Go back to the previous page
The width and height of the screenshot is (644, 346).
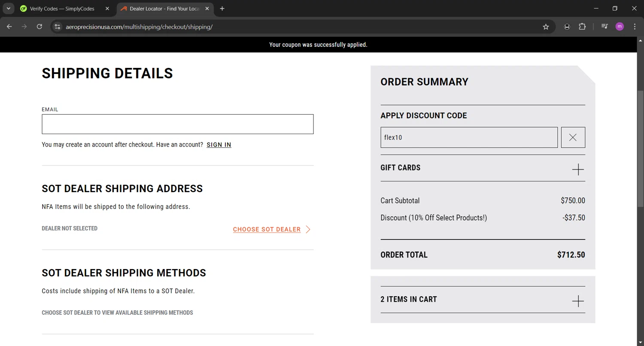coord(9,27)
